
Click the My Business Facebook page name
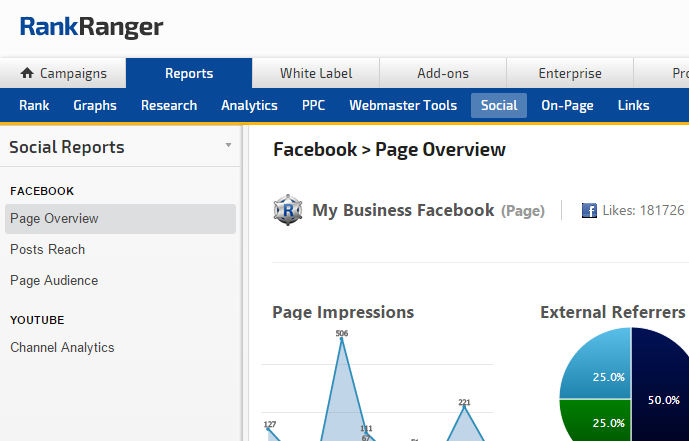[403, 210]
